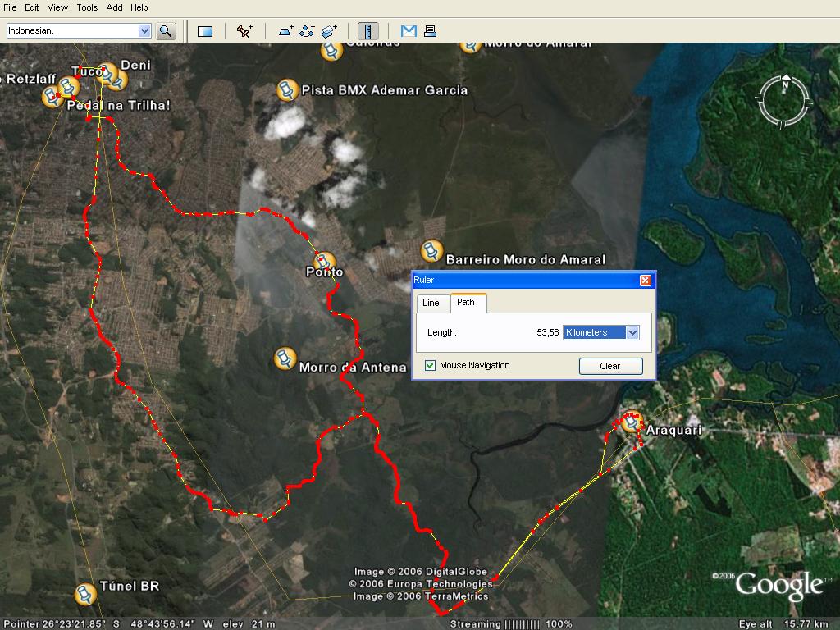Click the Morro do Amaral placemark pin
Viewport: 840px width, 630px height.
coord(470,47)
